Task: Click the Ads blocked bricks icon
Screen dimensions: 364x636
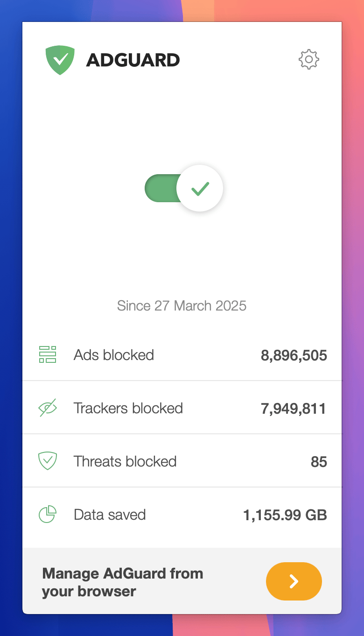Action: [x=48, y=355]
